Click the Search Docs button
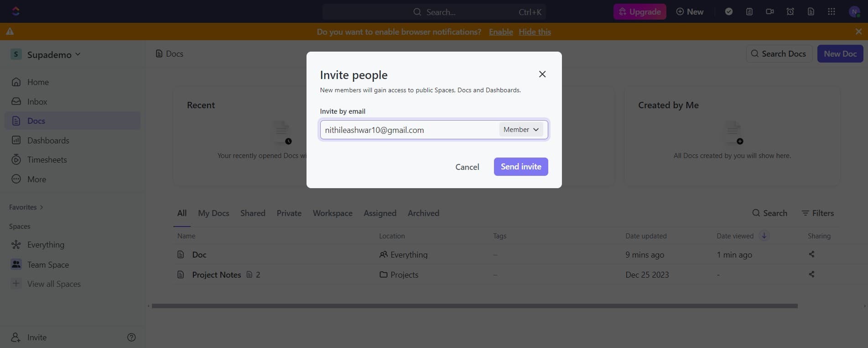 tap(779, 53)
